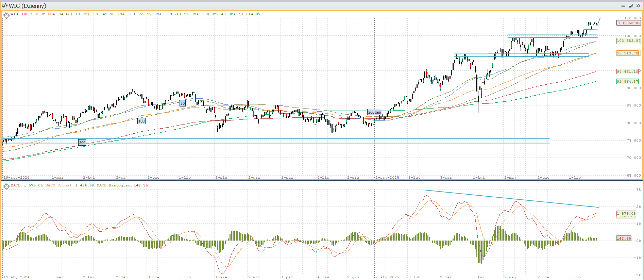Image resolution: width=644 pixels, height=280 pixels.
Task: Click the blue SMA 103 261.96 legend entry
Action: click(172, 14)
